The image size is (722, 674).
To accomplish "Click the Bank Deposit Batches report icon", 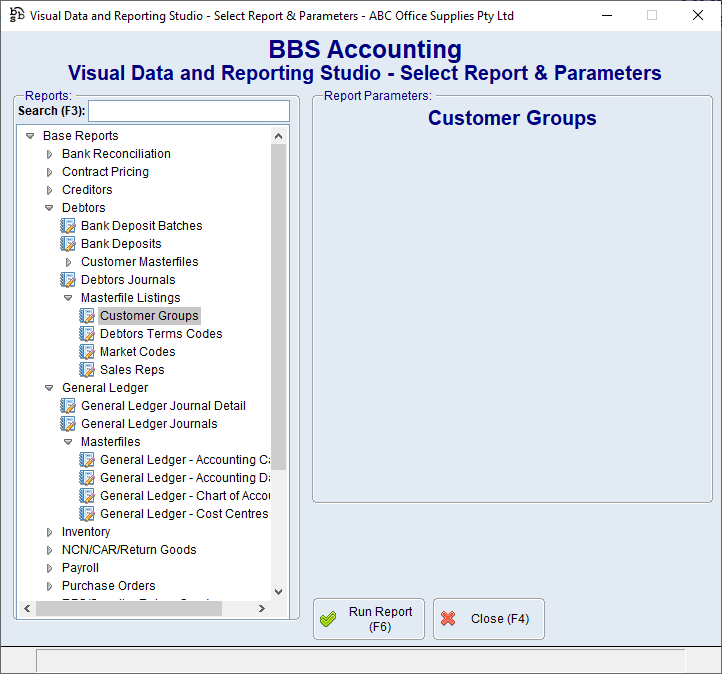I will click(68, 226).
